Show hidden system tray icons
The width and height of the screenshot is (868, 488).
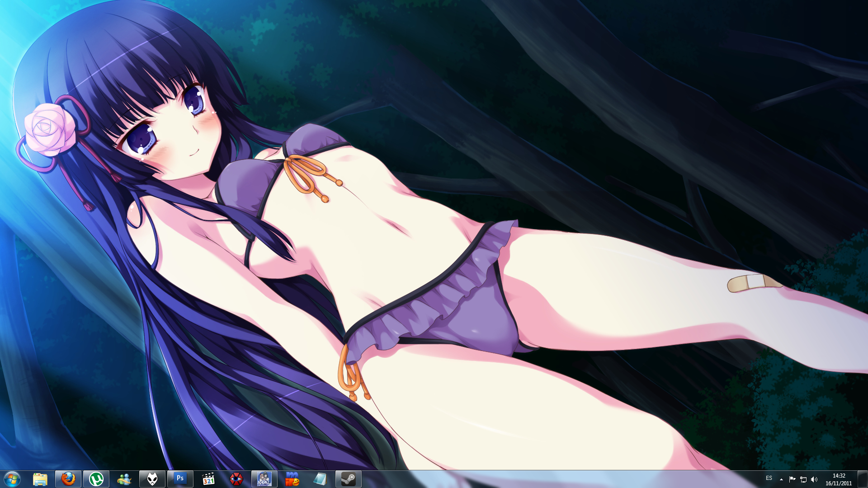(x=781, y=479)
